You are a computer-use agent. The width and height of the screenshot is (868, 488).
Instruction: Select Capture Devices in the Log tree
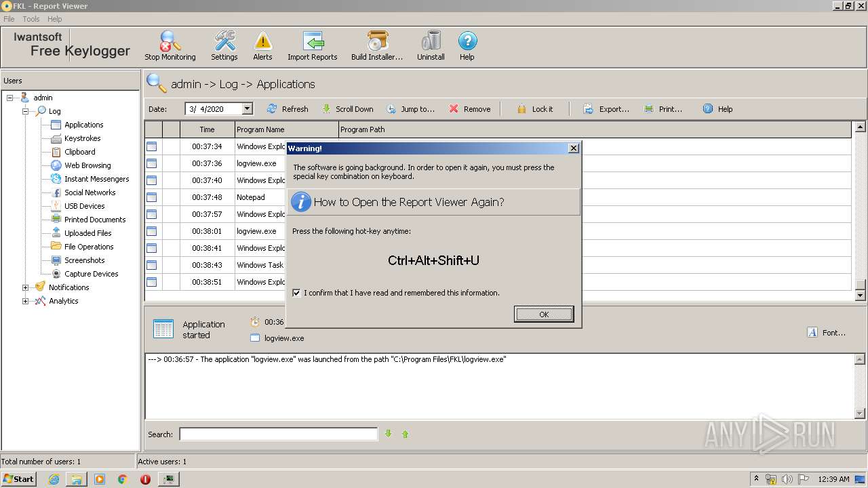[91, 274]
